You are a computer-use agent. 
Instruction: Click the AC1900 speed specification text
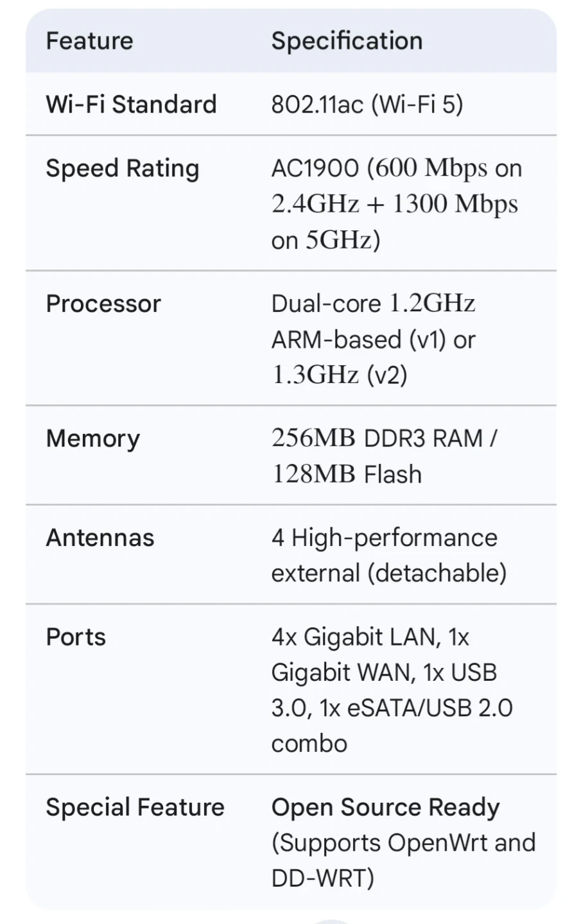pyautogui.click(x=397, y=204)
